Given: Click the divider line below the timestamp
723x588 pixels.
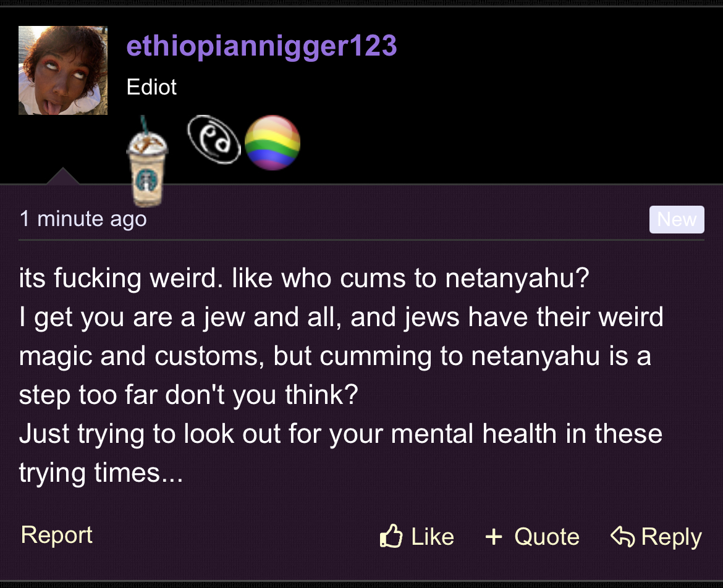Looking at the screenshot, I should click(x=361, y=240).
